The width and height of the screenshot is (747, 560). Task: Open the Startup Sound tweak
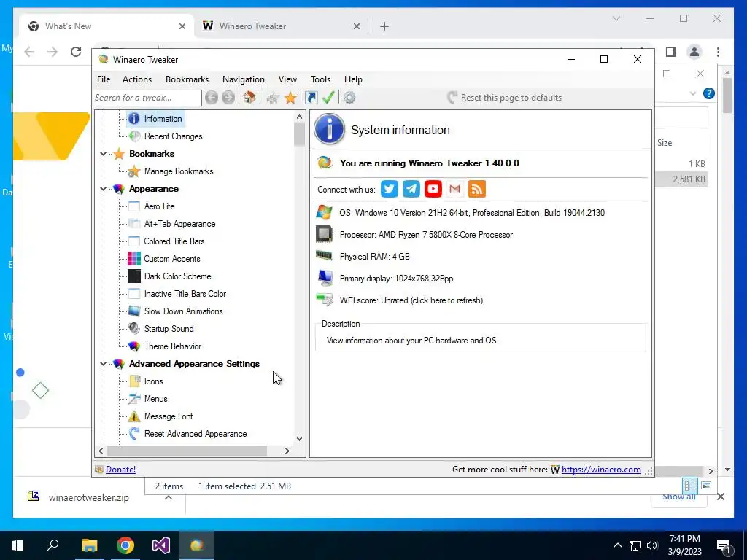click(x=169, y=329)
